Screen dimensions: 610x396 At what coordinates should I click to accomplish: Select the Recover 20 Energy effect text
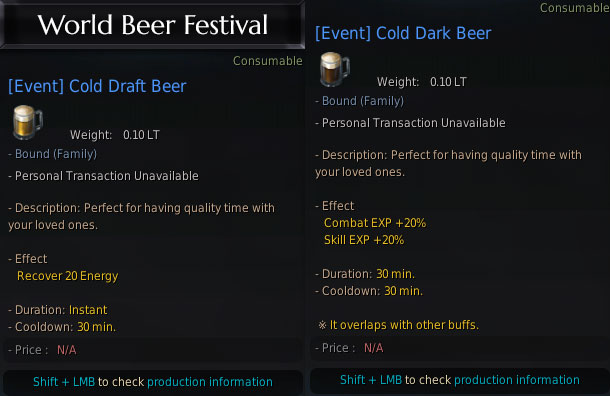click(x=68, y=276)
